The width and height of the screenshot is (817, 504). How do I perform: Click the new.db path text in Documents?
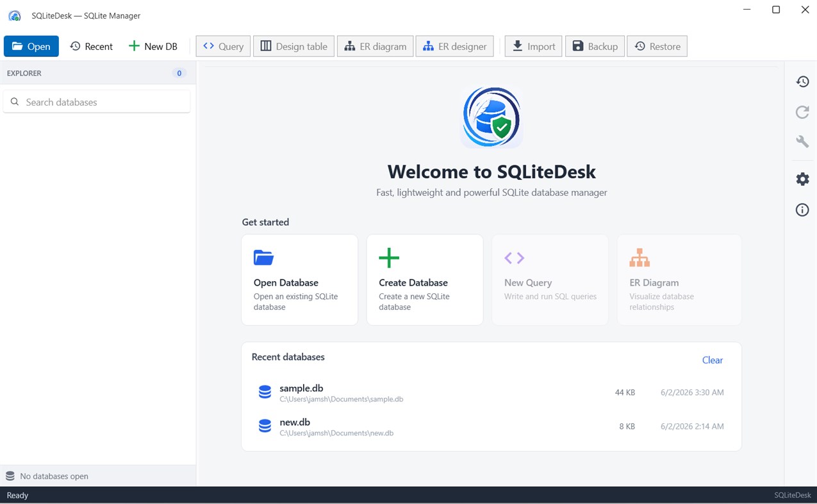click(x=336, y=433)
